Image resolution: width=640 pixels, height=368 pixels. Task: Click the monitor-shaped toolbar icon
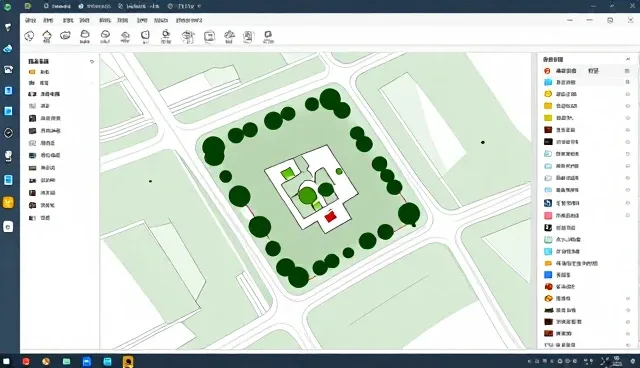pos(209,36)
